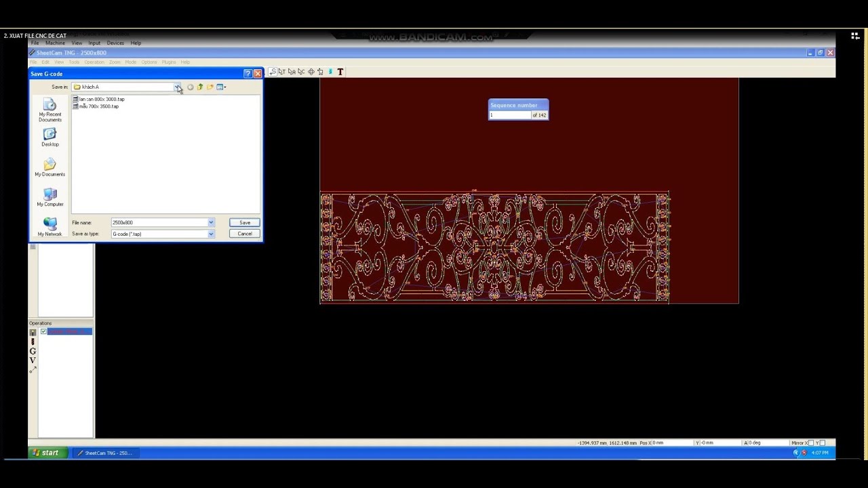Select the pointer 'A' edit tool icon

point(292,72)
